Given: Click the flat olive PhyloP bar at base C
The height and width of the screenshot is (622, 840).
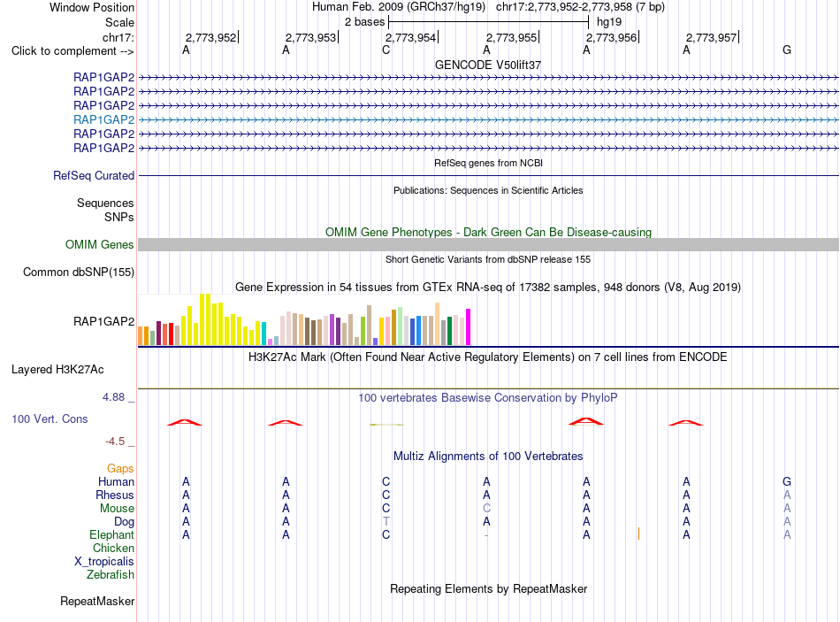Looking at the screenshot, I should point(386,425).
